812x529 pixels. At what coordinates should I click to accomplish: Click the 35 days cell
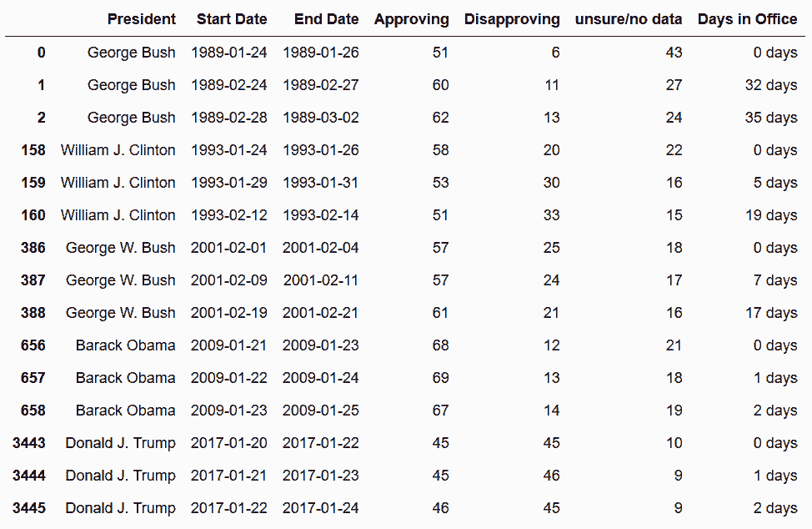click(x=771, y=118)
